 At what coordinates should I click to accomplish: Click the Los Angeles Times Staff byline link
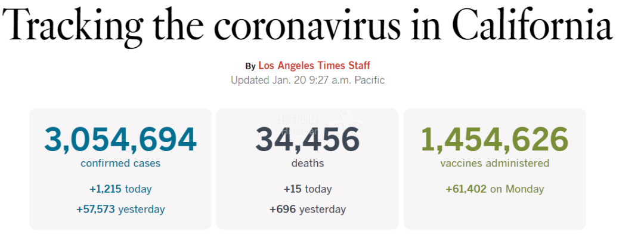pyautogui.click(x=314, y=66)
